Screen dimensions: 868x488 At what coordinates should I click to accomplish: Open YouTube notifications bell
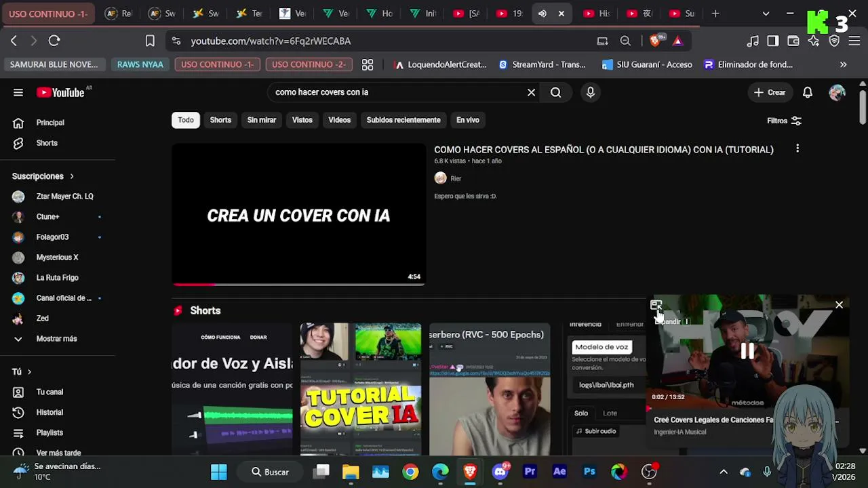click(x=808, y=92)
